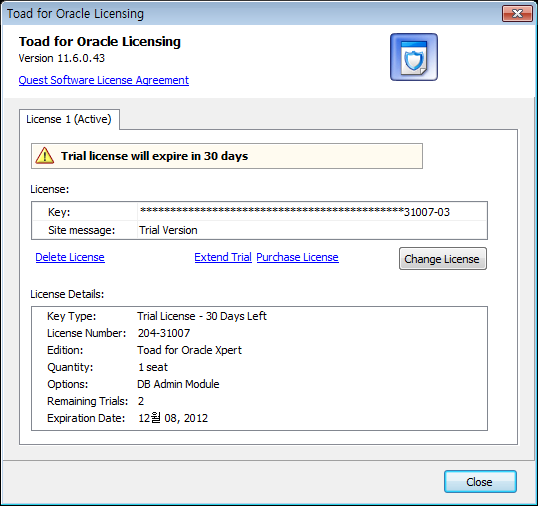This screenshot has height=506, width=538.
Task: Click the bold 'Toad for Oracle Licensing' heading
Action: pos(100,42)
